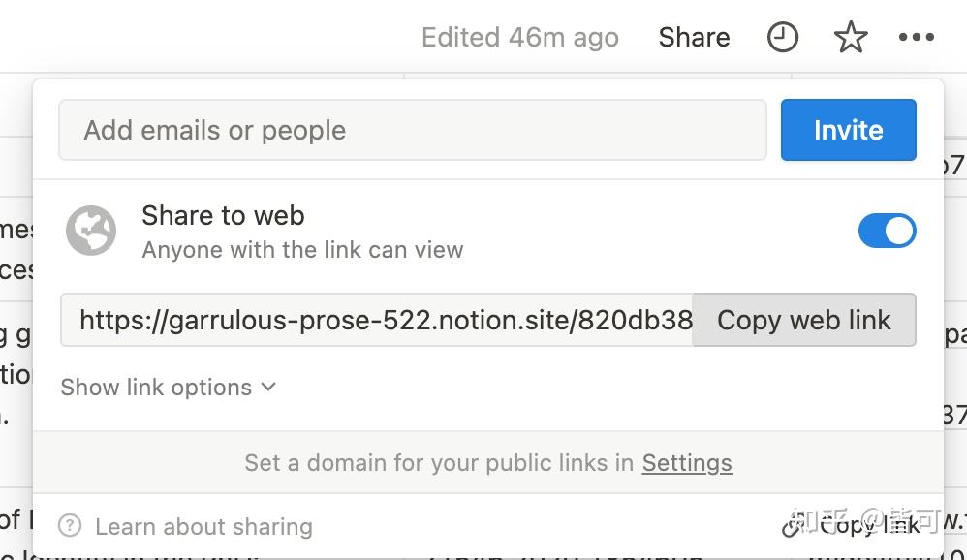This screenshot has width=967, height=560.
Task: Click the chain link icon at bottom
Action: point(793,526)
